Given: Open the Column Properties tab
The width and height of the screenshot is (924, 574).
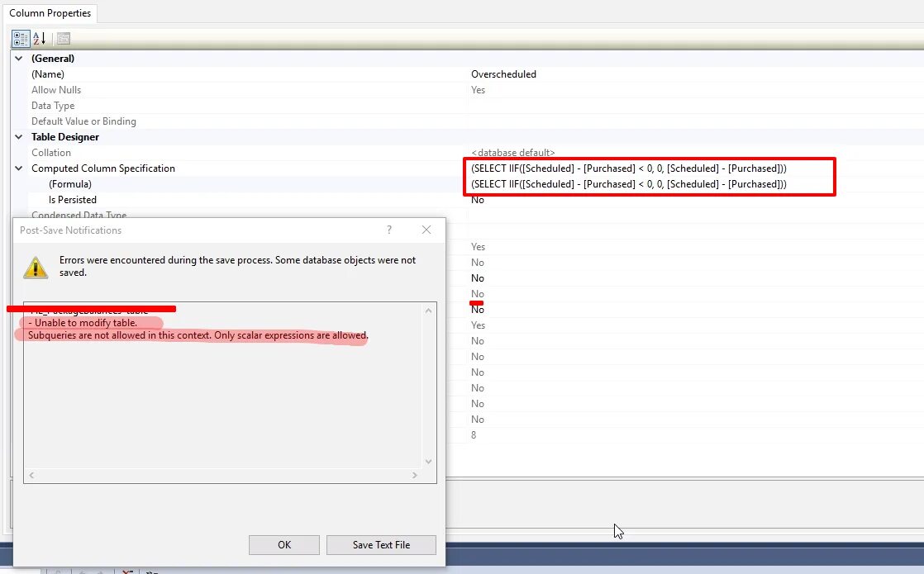Looking at the screenshot, I should pos(50,13).
